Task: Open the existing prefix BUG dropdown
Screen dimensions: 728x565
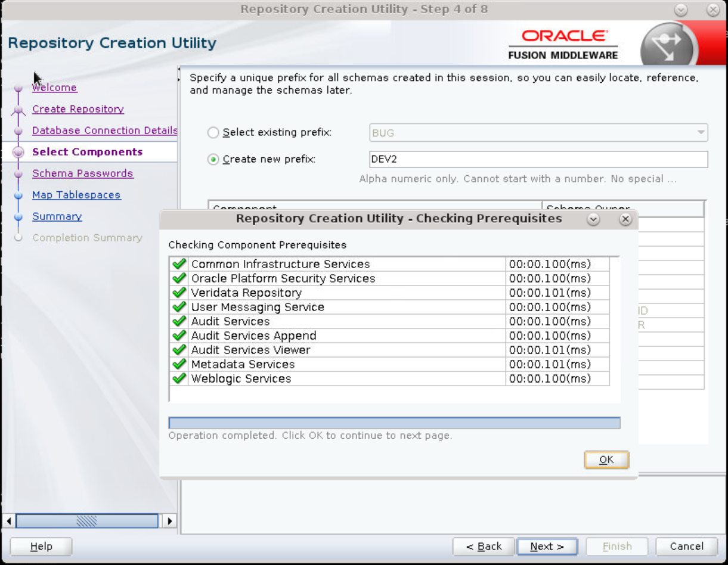Action: (x=538, y=133)
